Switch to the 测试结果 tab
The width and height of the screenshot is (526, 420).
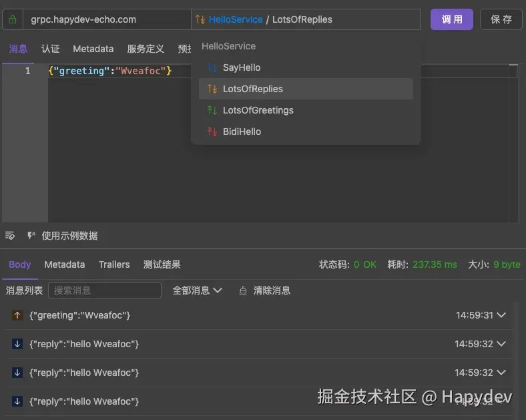[x=162, y=264]
